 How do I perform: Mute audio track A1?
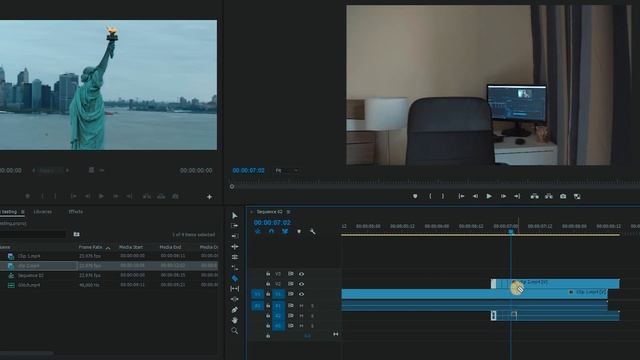coord(301,306)
